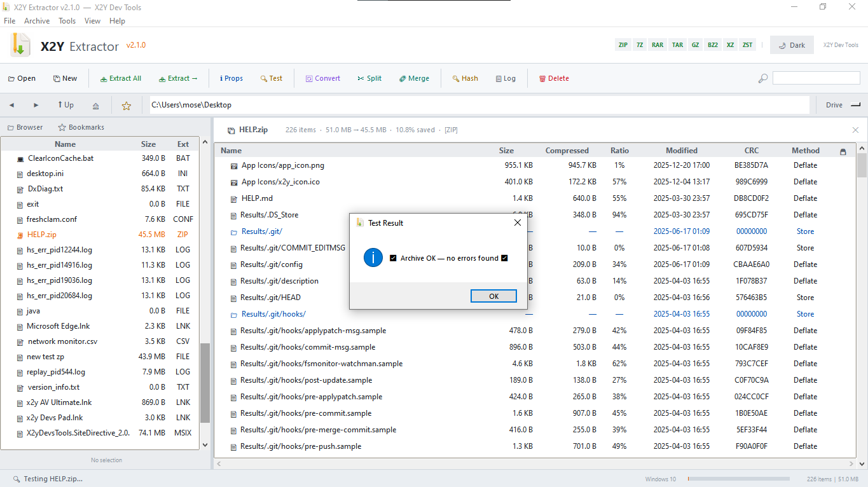Create a new archive with New
The width and height of the screenshot is (868, 487).
pos(65,79)
